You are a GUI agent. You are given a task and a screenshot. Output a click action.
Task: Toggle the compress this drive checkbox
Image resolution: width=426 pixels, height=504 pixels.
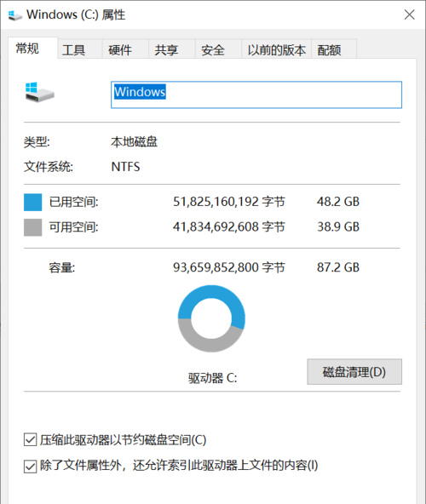click(x=30, y=439)
